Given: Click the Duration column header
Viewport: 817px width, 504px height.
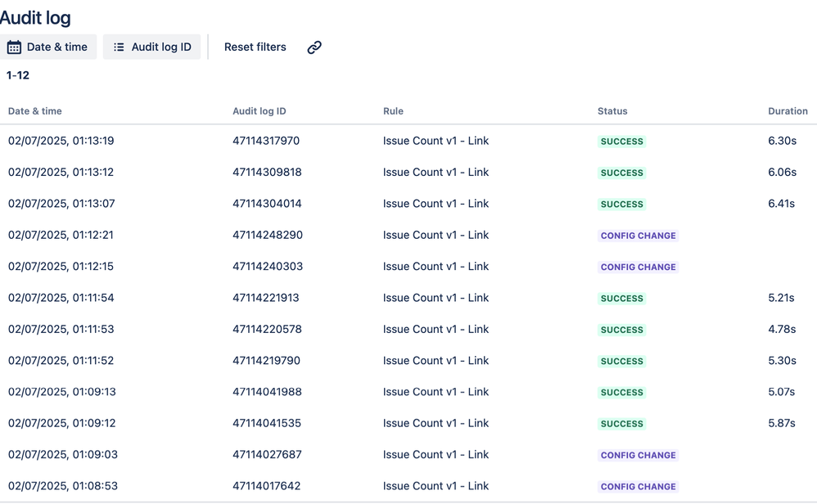Looking at the screenshot, I should [x=788, y=111].
